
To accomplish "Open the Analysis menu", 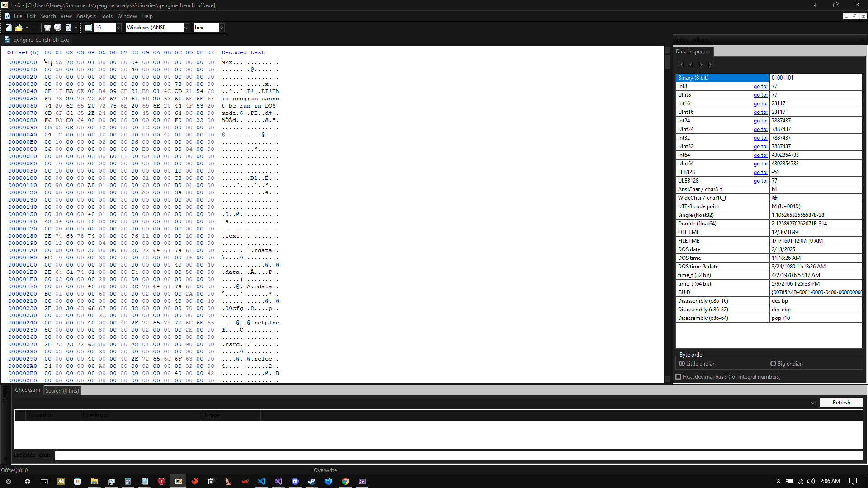I will 86,16.
